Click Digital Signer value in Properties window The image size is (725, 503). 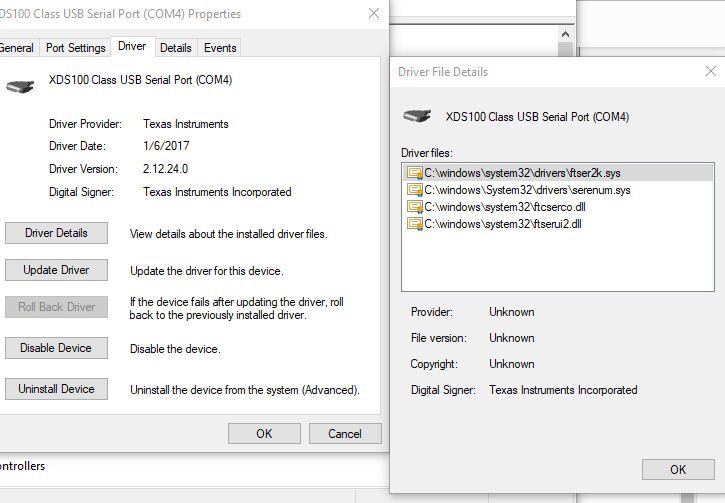tap(217, 192)
